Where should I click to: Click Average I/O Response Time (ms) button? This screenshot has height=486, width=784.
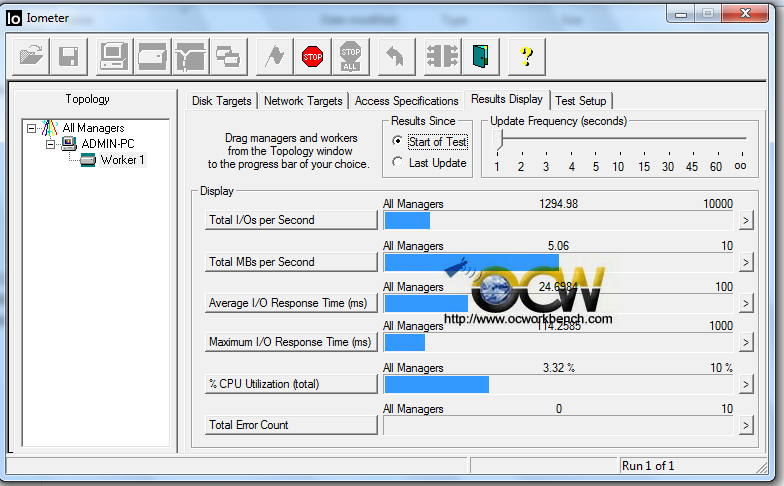click(291, 303)
